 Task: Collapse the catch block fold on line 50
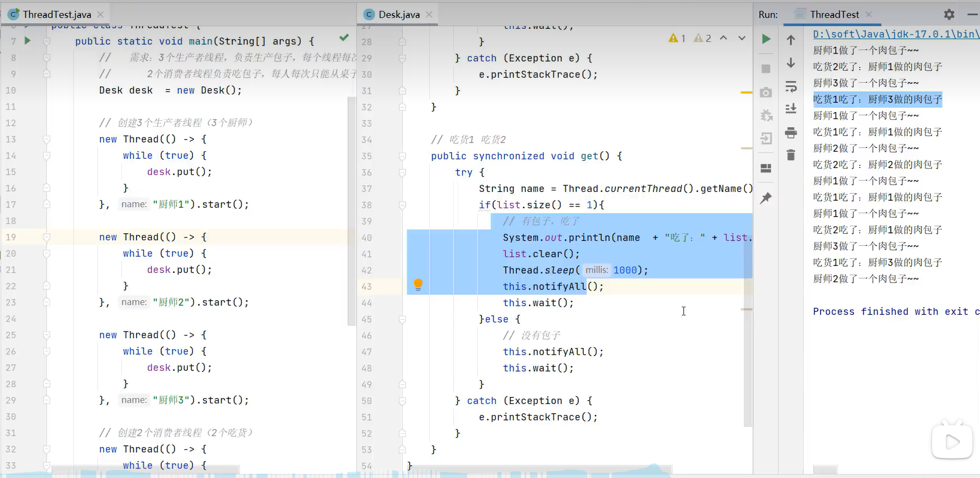click(402, 401)
